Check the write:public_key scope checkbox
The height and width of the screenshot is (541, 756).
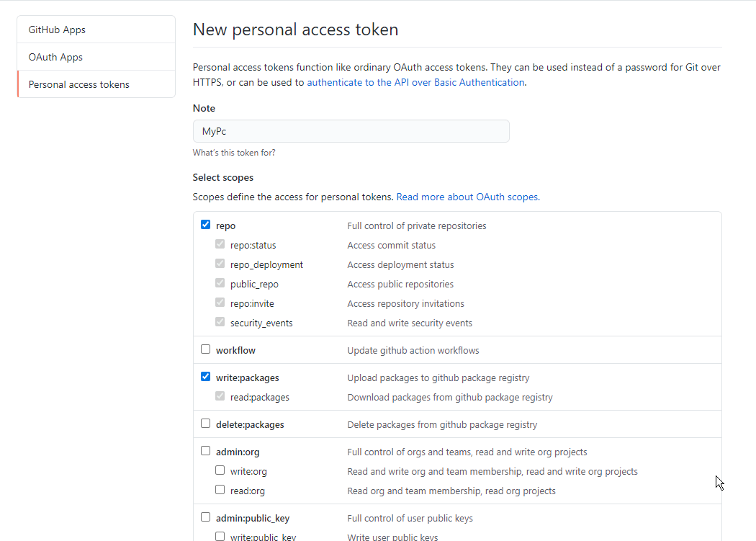pyautogui.click(x=220, y=536)
